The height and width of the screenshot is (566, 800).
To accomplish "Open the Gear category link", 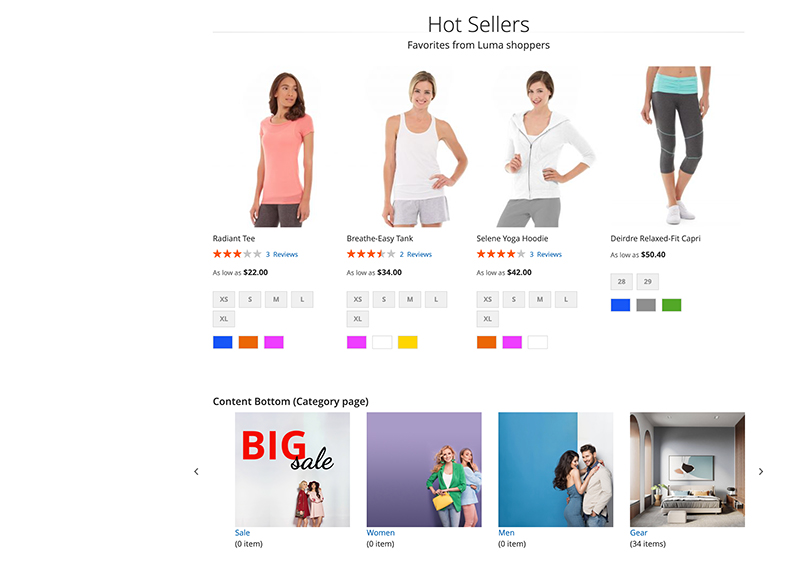I will click(638, 532).
